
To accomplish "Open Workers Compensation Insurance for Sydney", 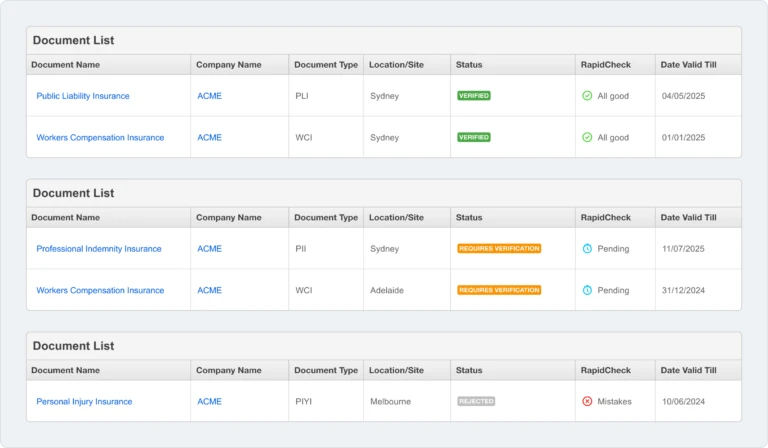I will pyautogui.click(x=100, y=138).
